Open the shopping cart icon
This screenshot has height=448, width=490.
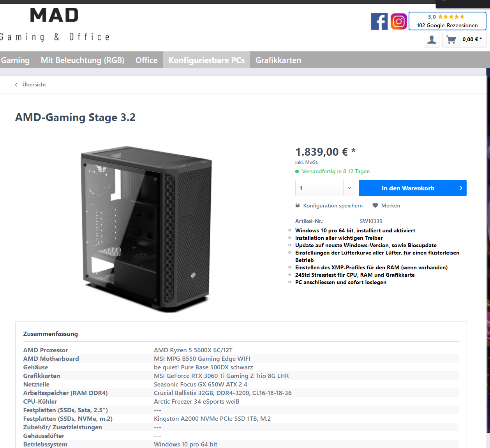(451, 40)
